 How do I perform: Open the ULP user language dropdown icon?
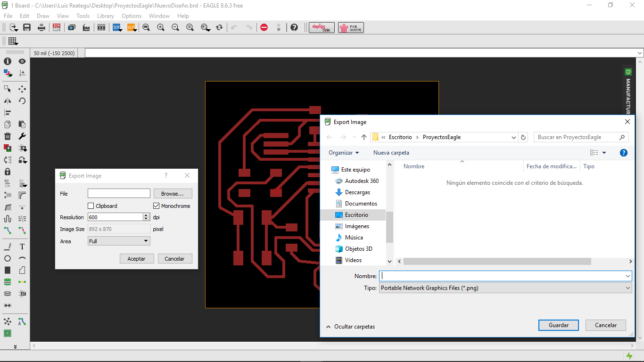pyautogui.click(x=132, y=27)
